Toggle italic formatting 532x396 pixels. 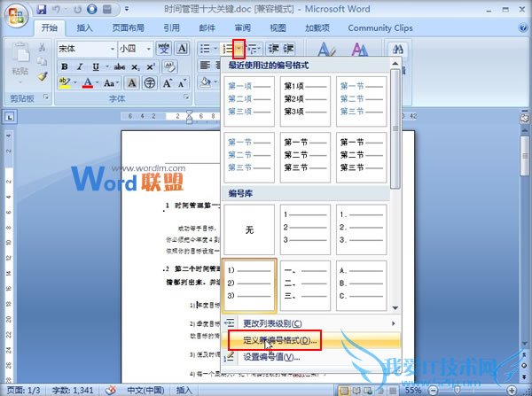(x=80, y=66)
